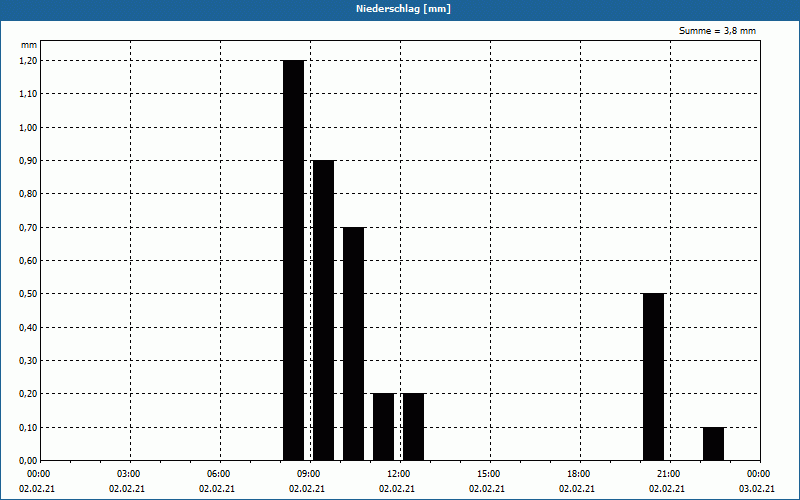The width and height of the screenshot is (800, 500).
Task: Click the 15:00 time axis label
Action: click(x=488, y=474)
